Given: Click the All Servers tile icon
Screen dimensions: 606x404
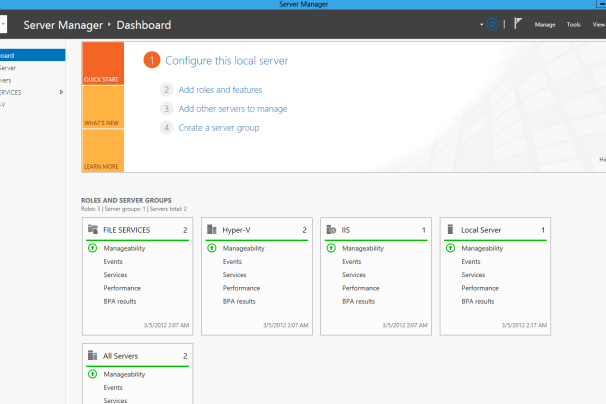Looking at the screenshot, I should pyautogui.click(x=92, y=355).
